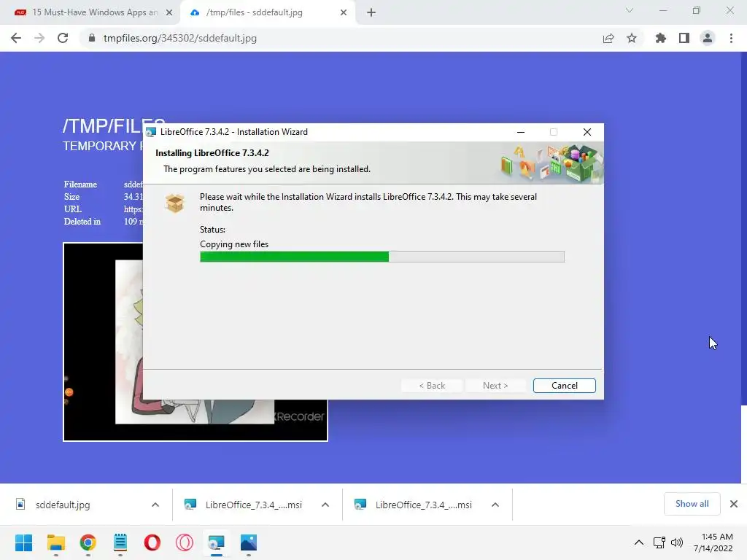The height and width of the screenshot is (560, 747).
Task: Cancel the LibreOffice installation
Action: click(x=564, y=386)
